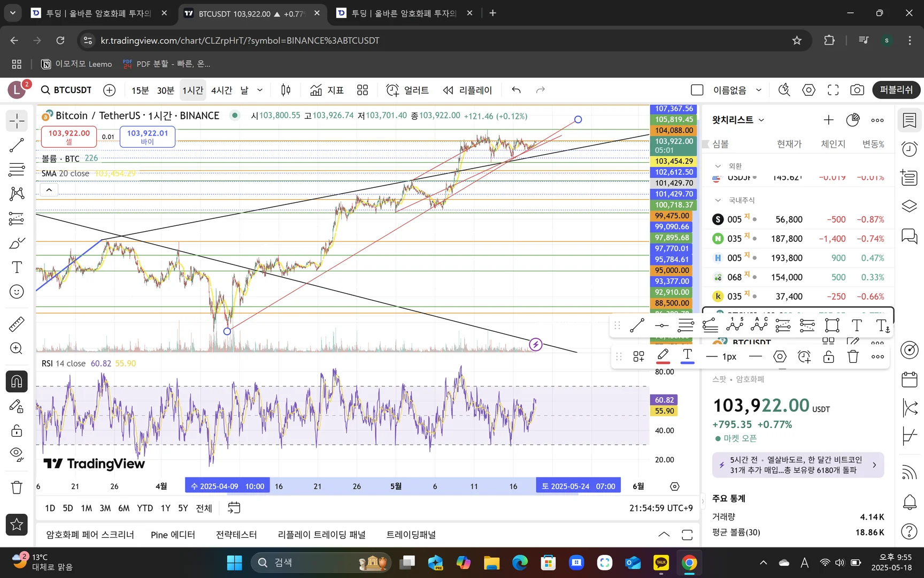Image resolution: width=924 pixels, height=578 pixels.
Task: Collapse the 외환 watchlist section
Action: coord(718,166)
